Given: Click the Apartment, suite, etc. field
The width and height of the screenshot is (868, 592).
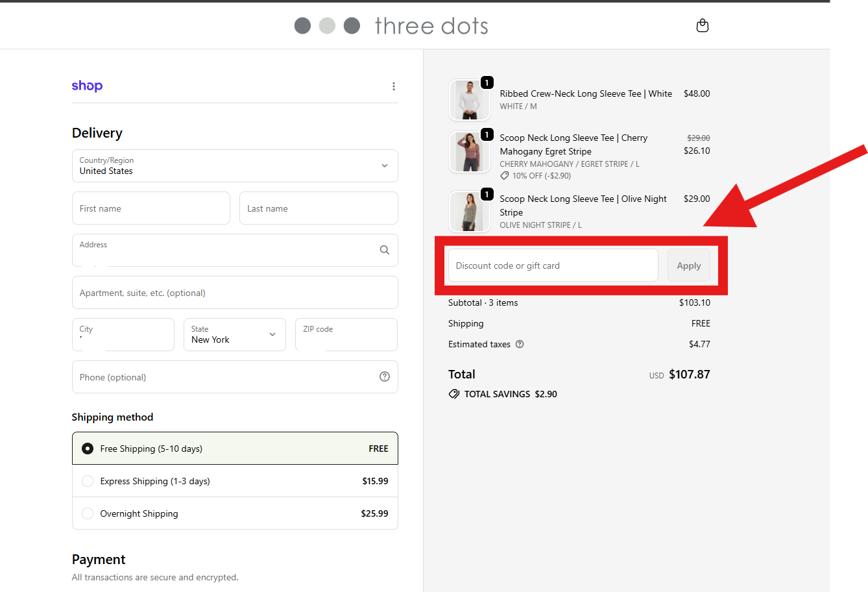Looking at the screenshot, I should [235, 293].
